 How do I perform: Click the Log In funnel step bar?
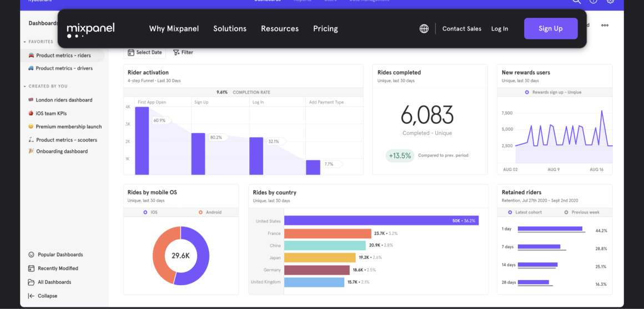[x=256, y=156]
